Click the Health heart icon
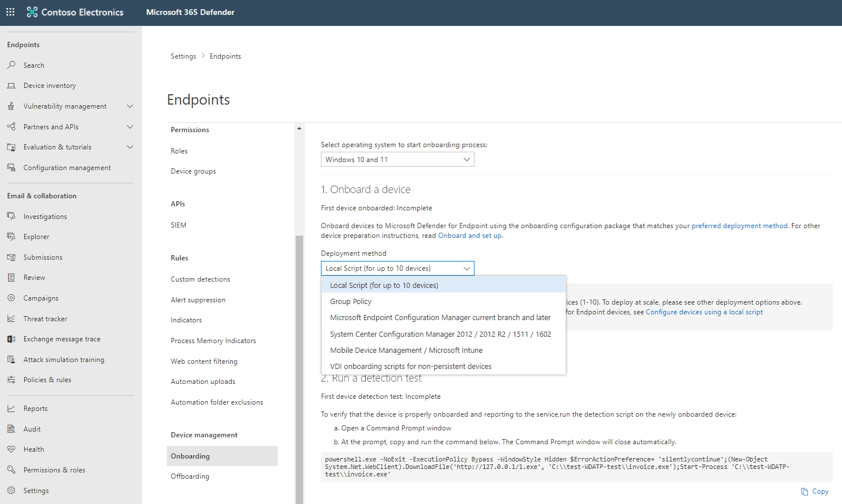The height and width of the screenshot is (504, 842). point(11,449)
